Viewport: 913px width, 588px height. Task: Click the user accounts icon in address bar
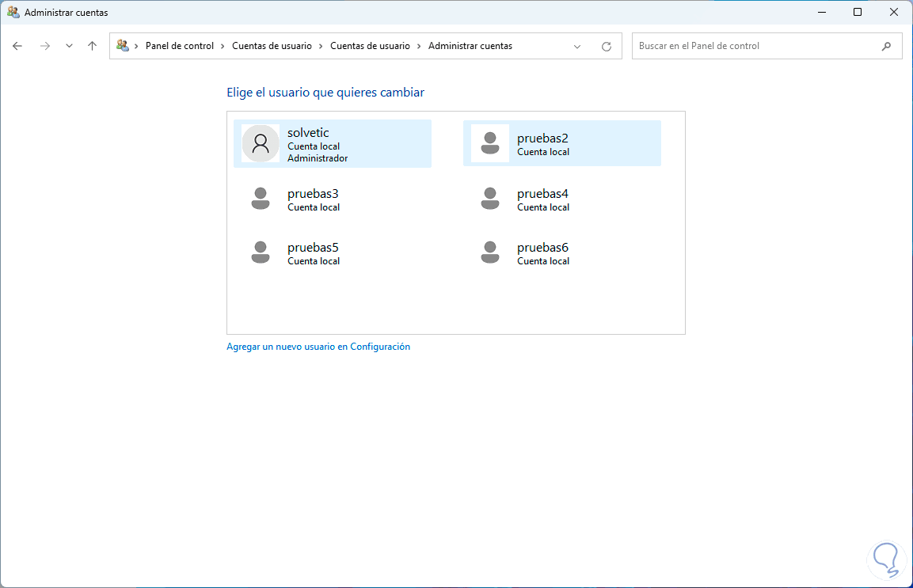click(123, 46)
